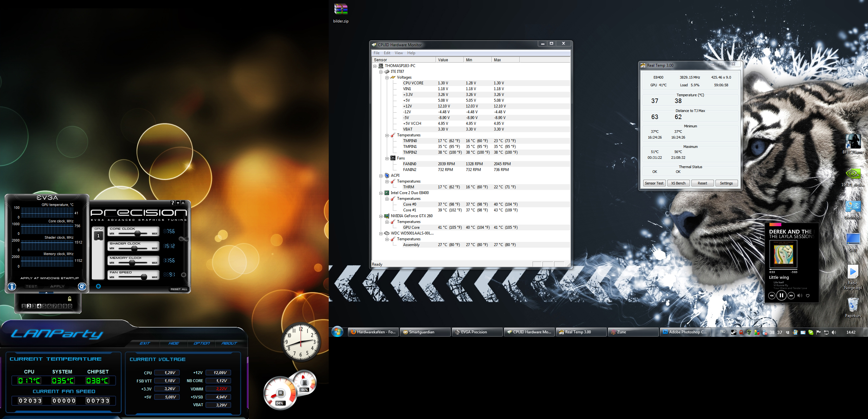The image size is (868, 419).
Task: Click the Smartguardian taskbar button
Action: 425,332
